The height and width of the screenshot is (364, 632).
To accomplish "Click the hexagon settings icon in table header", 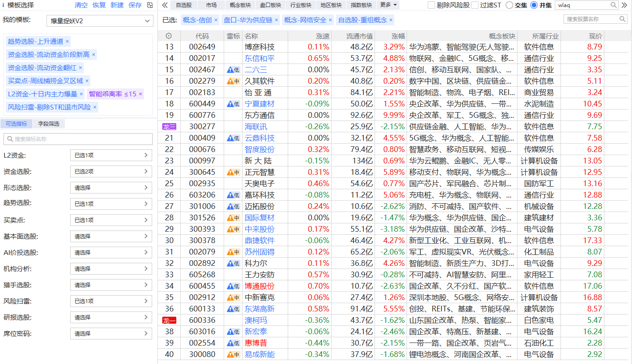I will 168,36.
